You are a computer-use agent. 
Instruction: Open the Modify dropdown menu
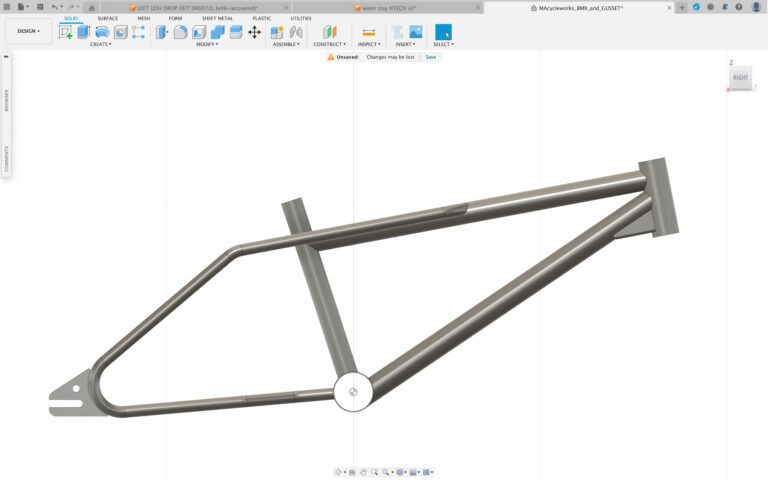click(x=207, y=44)
